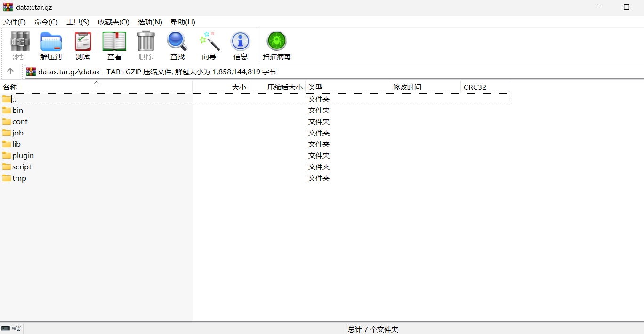Show archive details via the 信息 icon
Image resolution: width=644 pixels, height=334 pixels.
click(x=240, y=45)
